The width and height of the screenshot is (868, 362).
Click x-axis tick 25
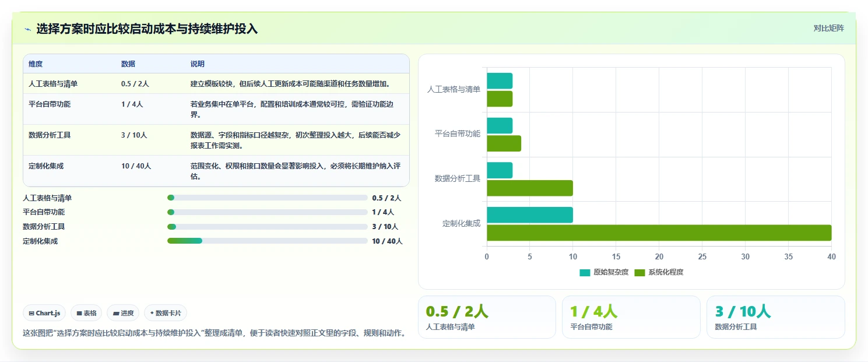tap(702, 256)
